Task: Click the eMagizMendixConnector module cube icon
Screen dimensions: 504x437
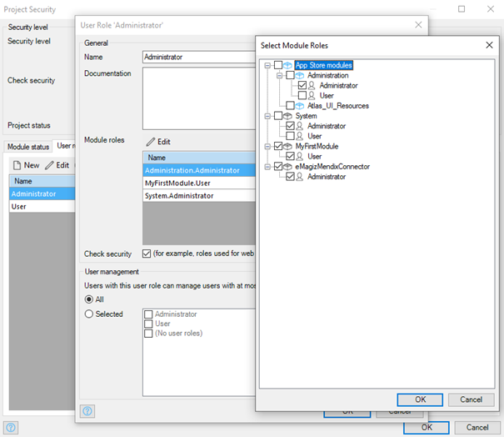Action: [287, 167]
